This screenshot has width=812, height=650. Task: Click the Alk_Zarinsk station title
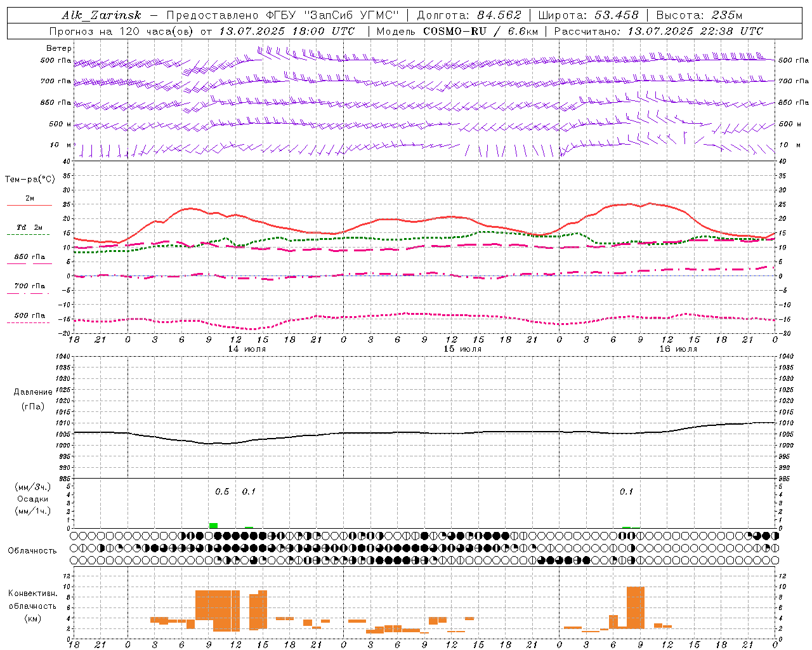[x=101, y=16]
